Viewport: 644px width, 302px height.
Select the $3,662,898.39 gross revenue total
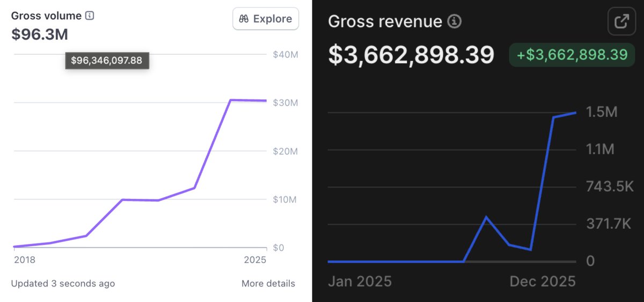(411, 55)
